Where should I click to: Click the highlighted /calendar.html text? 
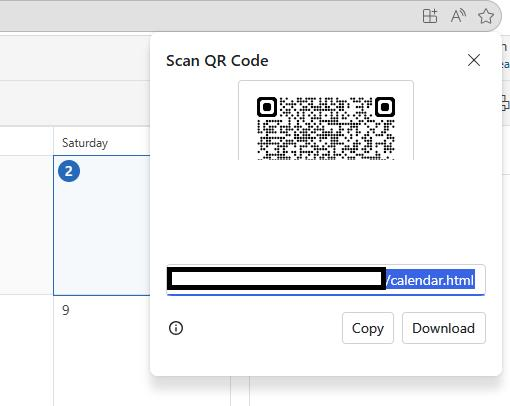pos(430,280)
